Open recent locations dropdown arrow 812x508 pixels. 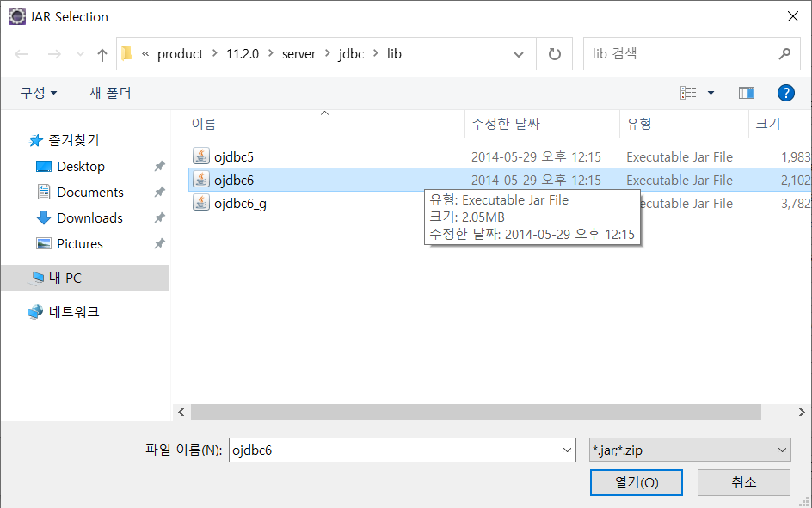pos(80,54)
